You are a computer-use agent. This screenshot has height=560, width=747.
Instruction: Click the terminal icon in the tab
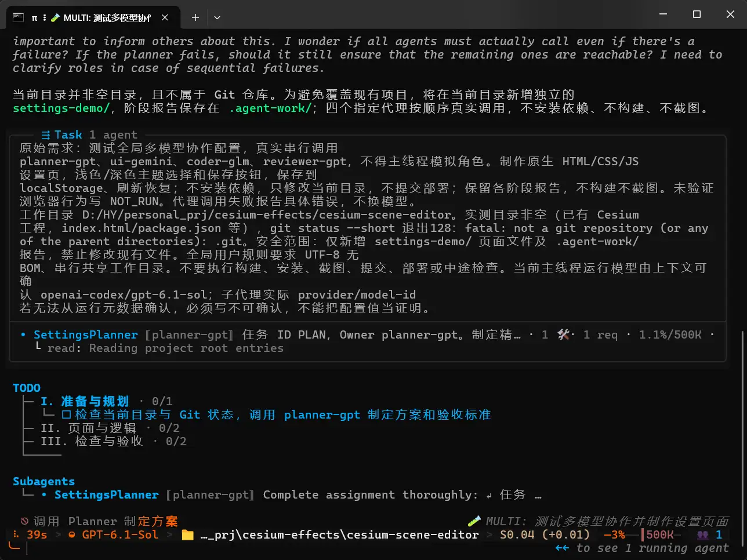pyautogui.click(x=19, y=17)
